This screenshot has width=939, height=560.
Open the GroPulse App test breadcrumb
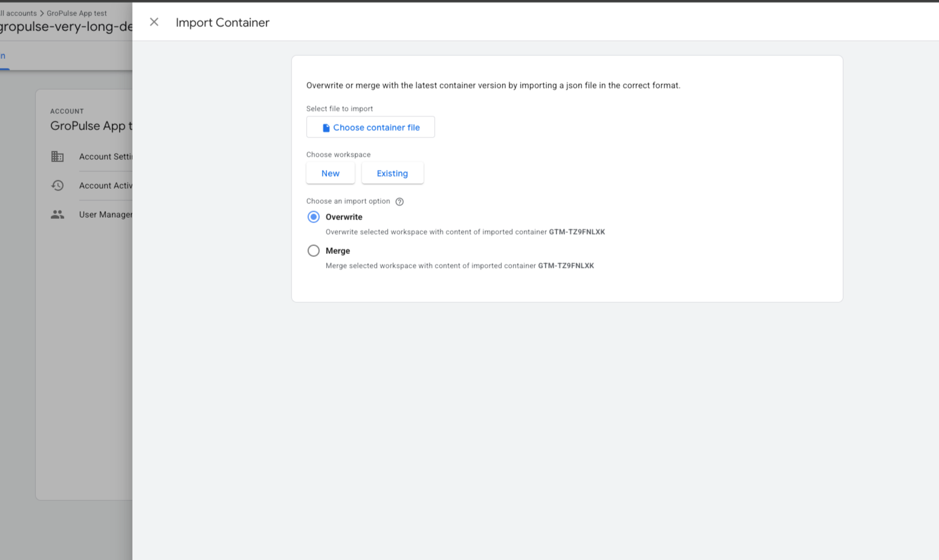[x=76, y=13]
